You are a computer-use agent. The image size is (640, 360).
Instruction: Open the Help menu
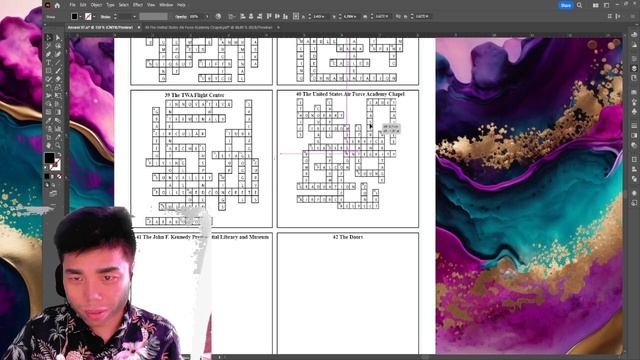coord(181,5)
